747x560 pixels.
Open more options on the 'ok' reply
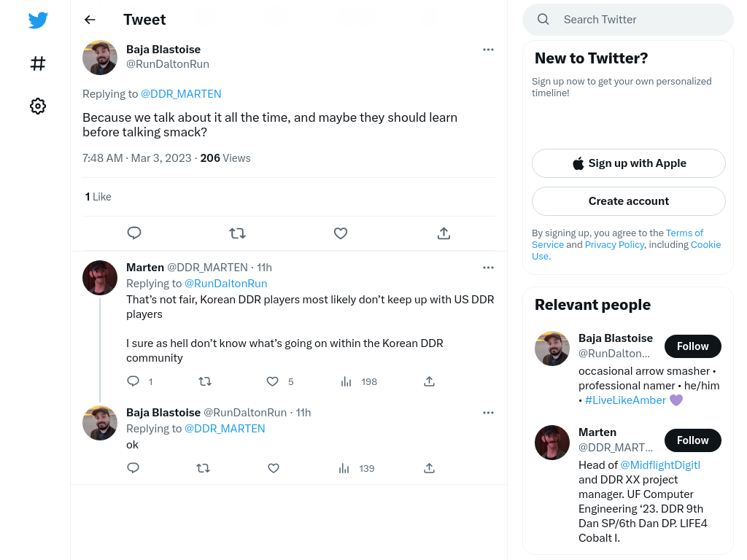pyautogui.click(x=488, y=413)
